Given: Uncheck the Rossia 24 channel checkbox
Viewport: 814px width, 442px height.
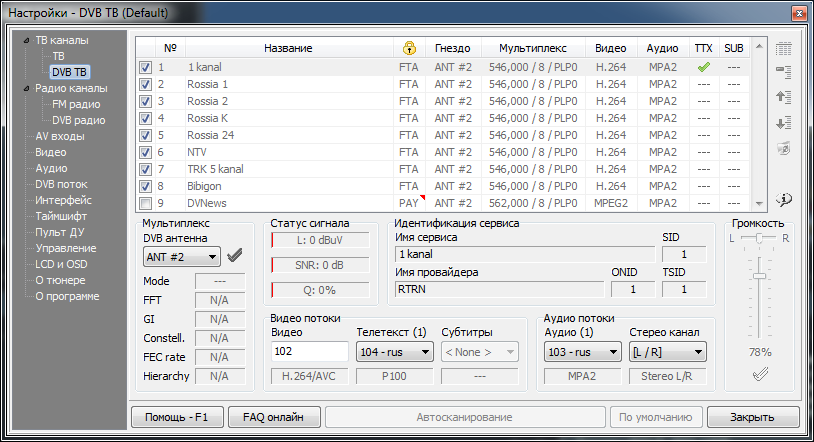Looking at the screenshot, I should [146, 135].
